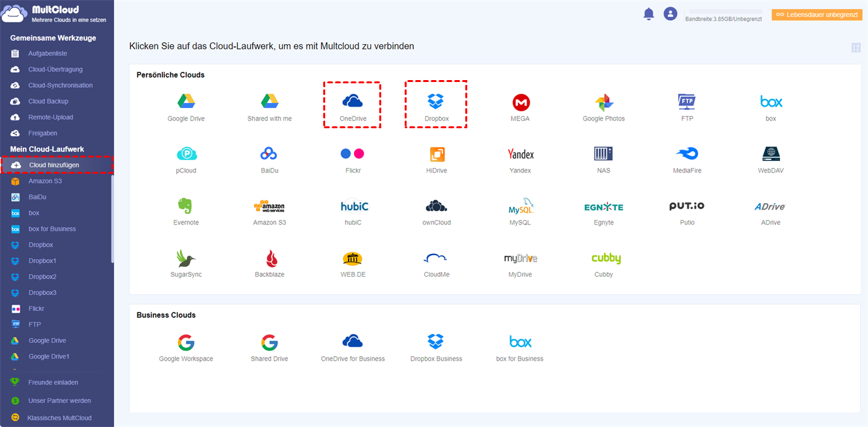Pick the Dropbox personal cloud icon
Image resolution: width=868 pixels, height=427 pixels.
point(436,107)
